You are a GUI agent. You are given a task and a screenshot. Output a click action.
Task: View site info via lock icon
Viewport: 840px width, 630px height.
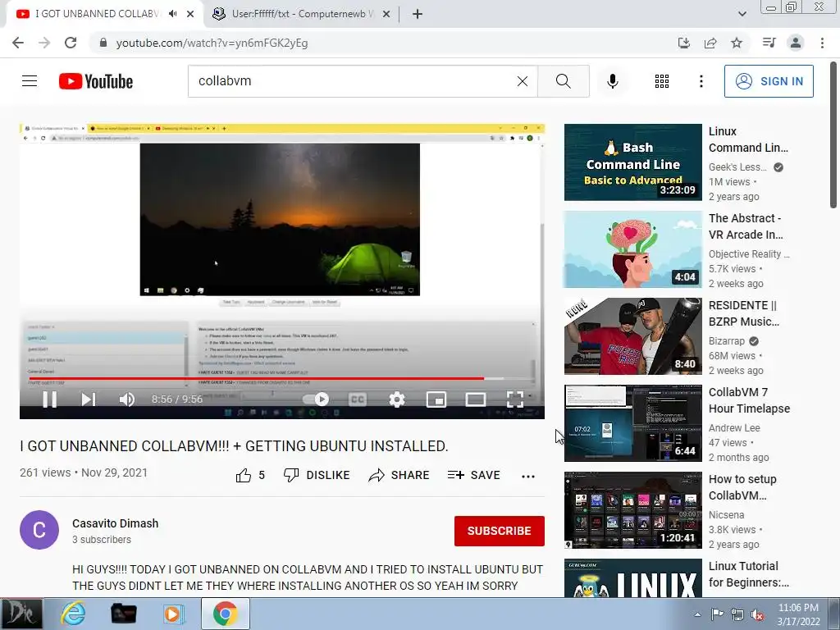coord(103,43)
